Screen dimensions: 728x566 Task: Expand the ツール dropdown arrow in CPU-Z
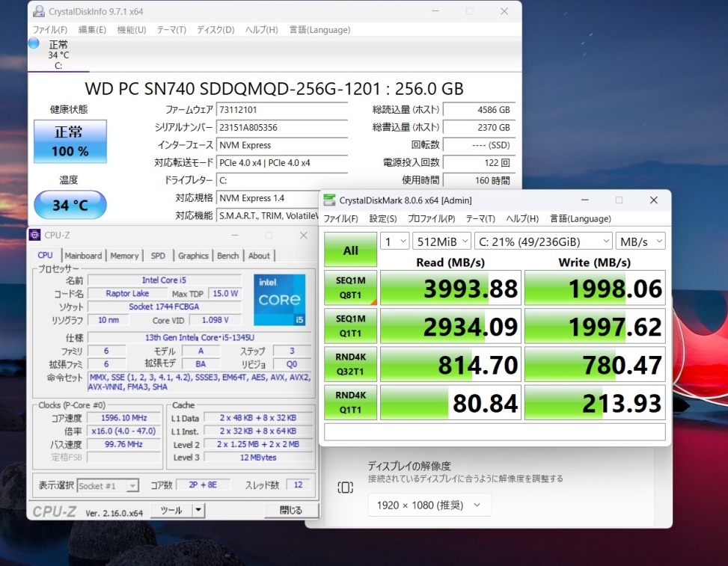(x=198, y=511)
